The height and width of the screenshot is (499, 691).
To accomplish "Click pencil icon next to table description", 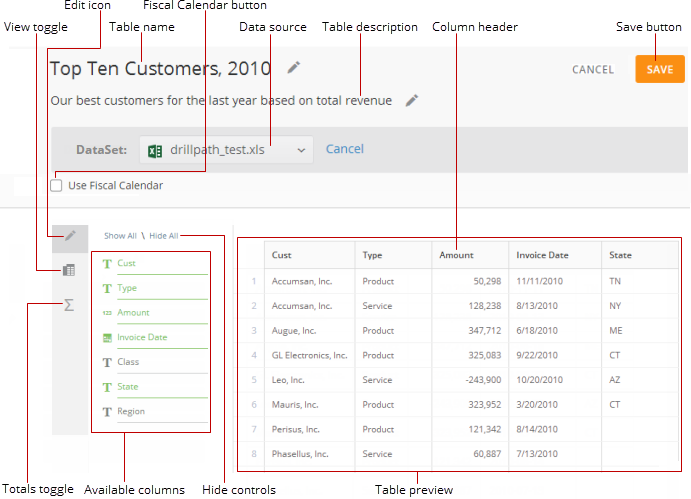I will point(412,101).
